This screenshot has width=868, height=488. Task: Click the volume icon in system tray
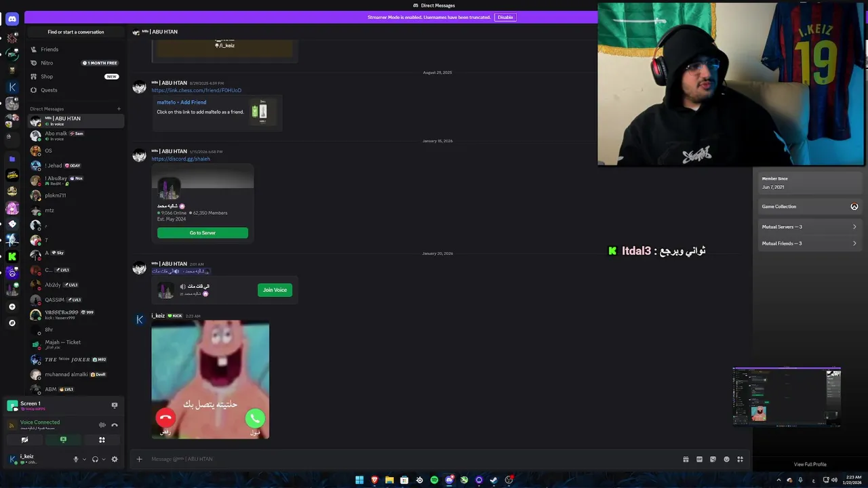tap(834, 480)
